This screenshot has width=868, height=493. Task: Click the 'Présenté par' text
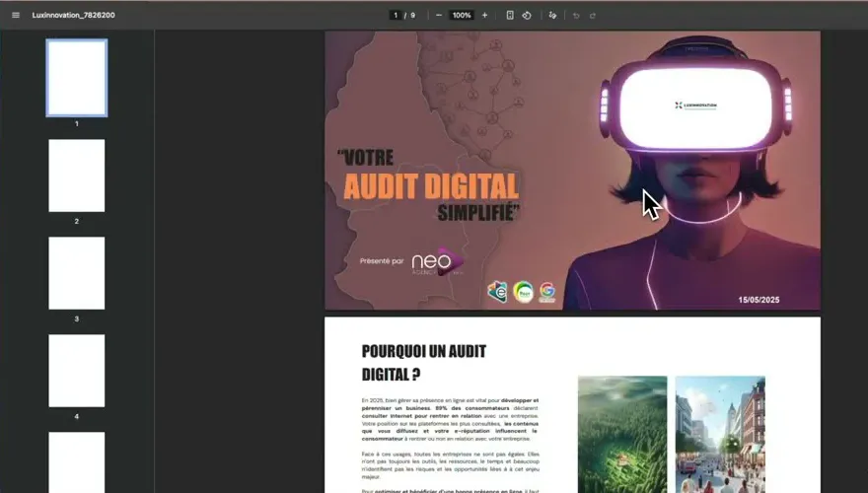pyautogui.click(x=382, y=261)
